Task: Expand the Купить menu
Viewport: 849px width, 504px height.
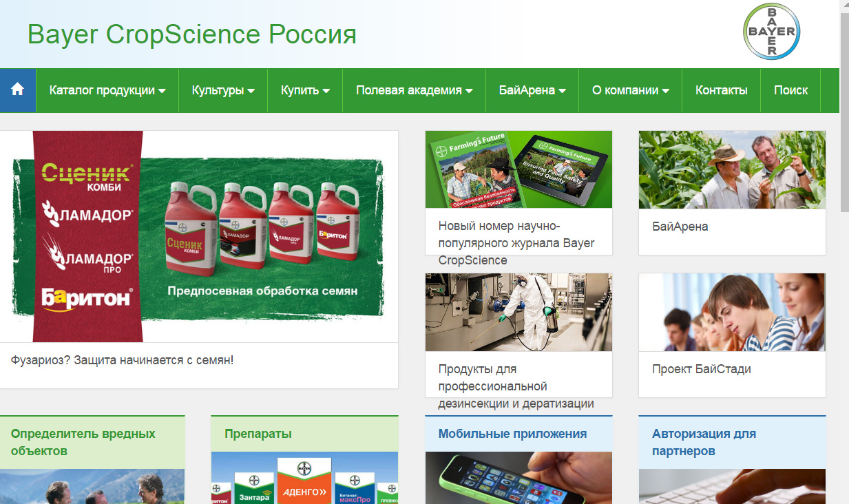Action: 305,90
